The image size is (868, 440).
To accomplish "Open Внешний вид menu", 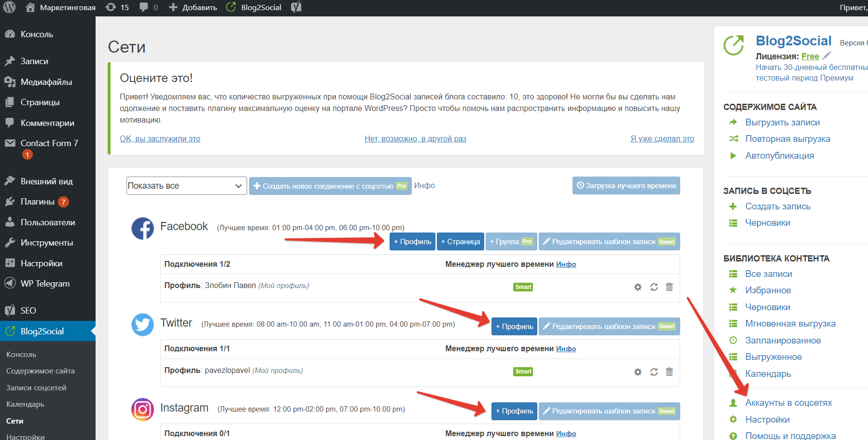I will tap(48, 181).
